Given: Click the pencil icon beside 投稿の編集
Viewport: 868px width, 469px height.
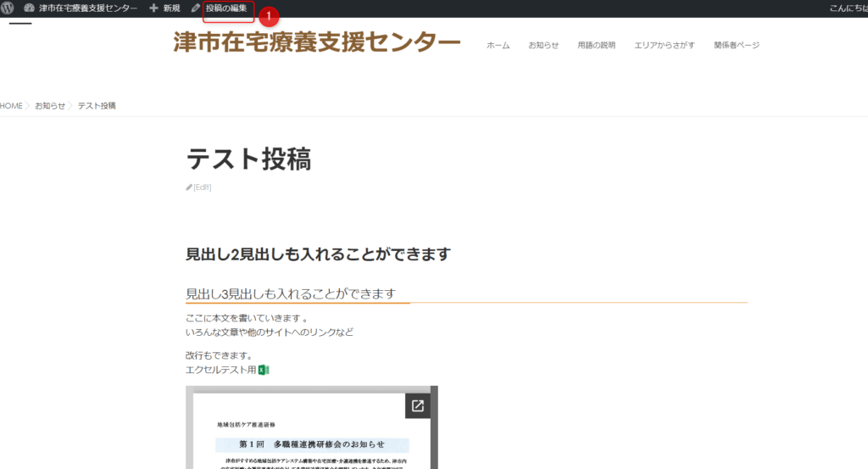Looking at the screenshot, I should [x=196, y=8].
